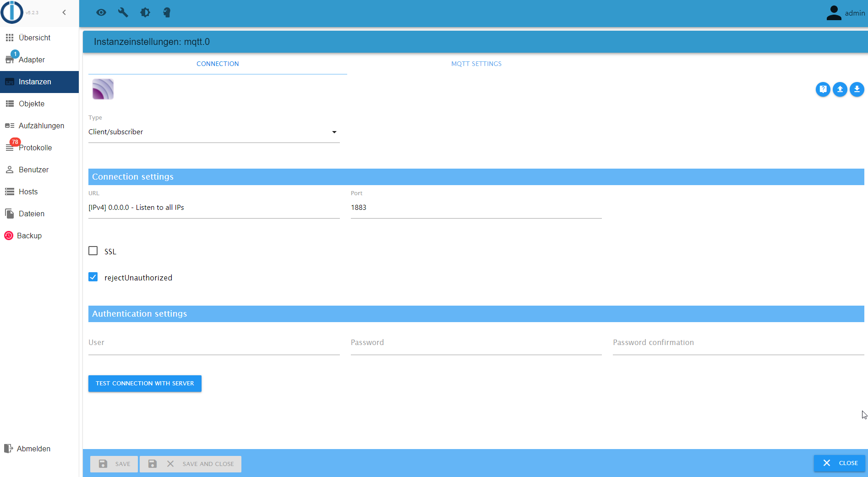This screenshot has height=477, width=868.
Task: Click TEST CONNECTION WITH SERVER button
Action: point(145,384)
